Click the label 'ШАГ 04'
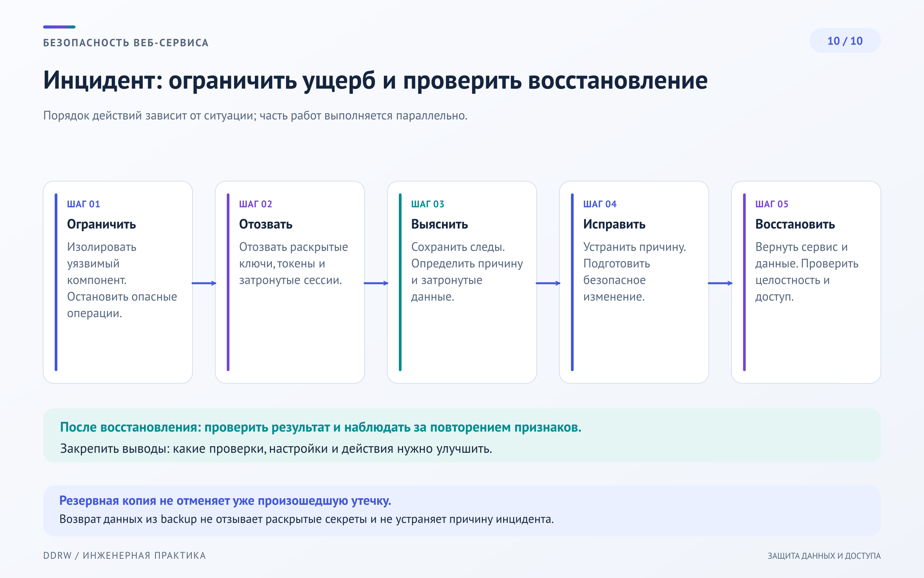The width and height of the screenshot is (924, 578). 600,204
